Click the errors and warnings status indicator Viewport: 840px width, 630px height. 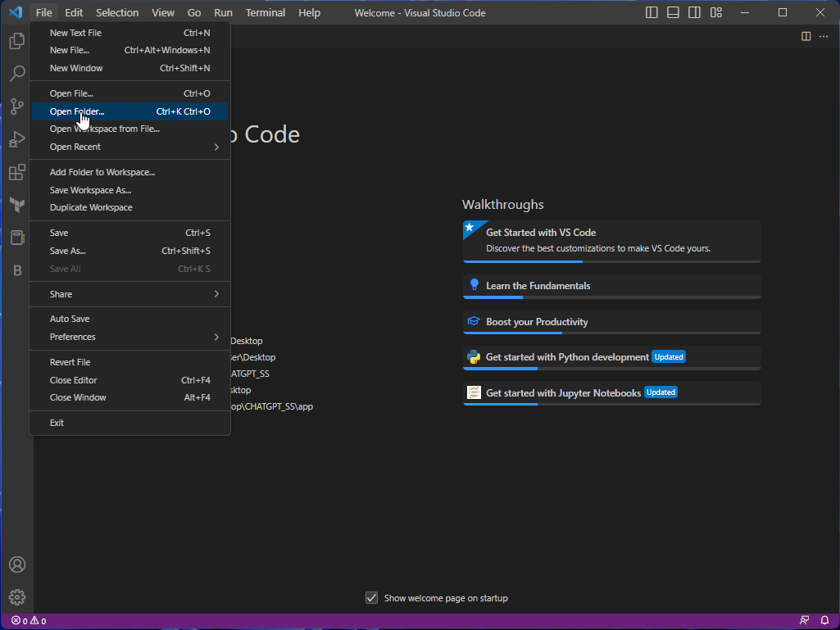tap(29, 621)
